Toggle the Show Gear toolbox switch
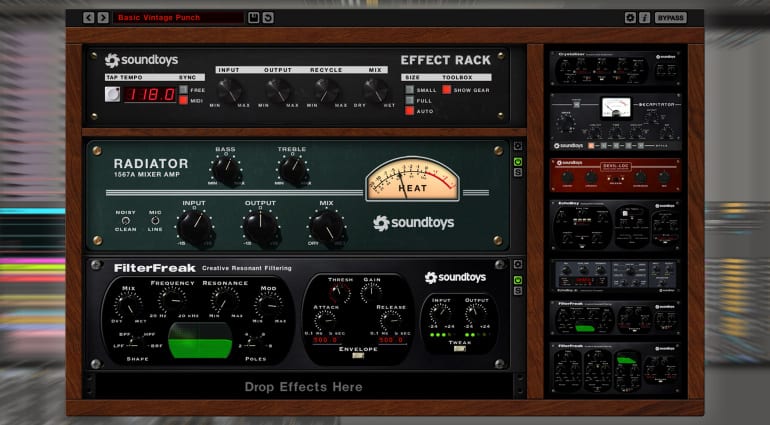Screen dimensions: 770x425 tap(446, 89)
